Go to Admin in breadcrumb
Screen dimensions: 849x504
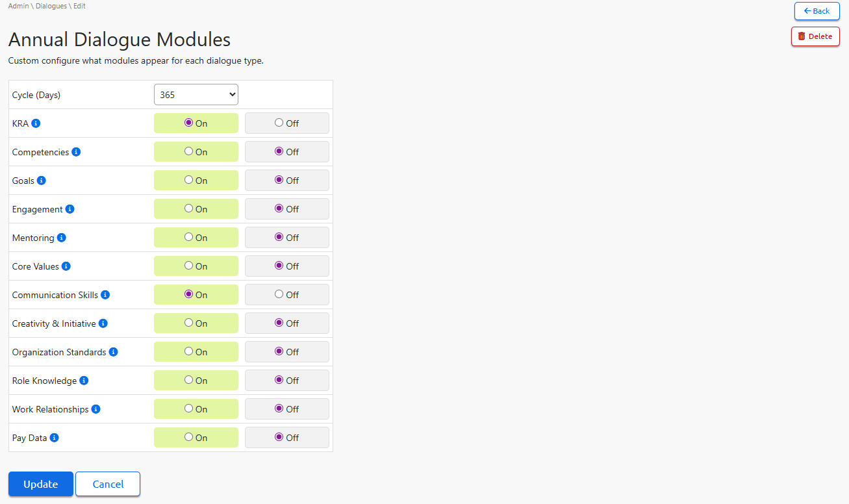(x=18, y=6)
